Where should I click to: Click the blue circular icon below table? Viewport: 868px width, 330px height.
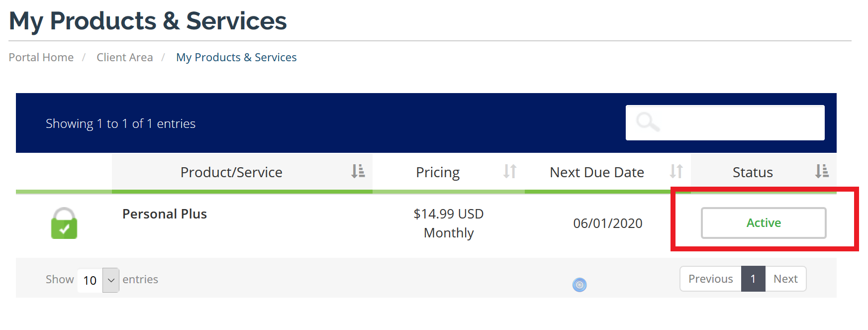[x=579, y=285]
